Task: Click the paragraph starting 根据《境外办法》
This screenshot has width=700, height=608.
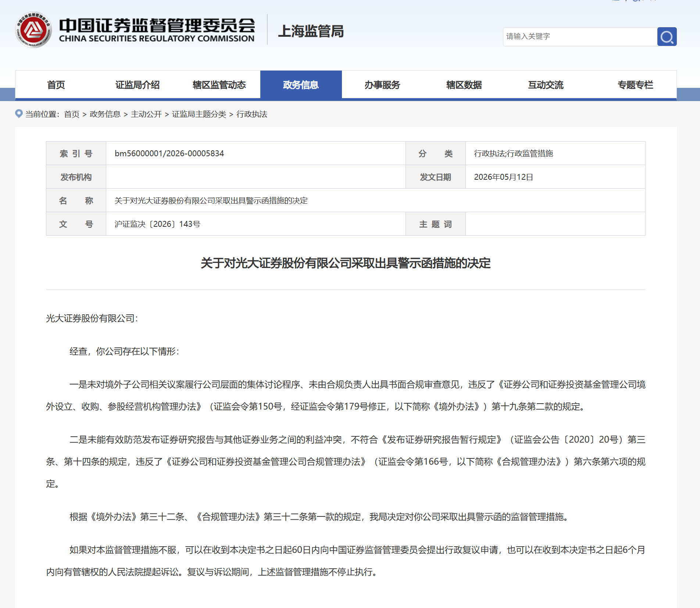Action: [x=320, y=517]
